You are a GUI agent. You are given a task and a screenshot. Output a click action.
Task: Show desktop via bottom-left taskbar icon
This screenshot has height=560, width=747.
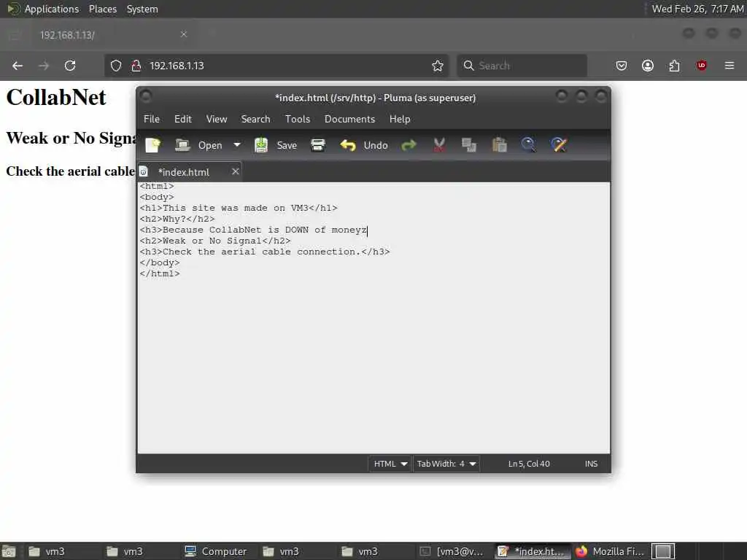point(9,551)
